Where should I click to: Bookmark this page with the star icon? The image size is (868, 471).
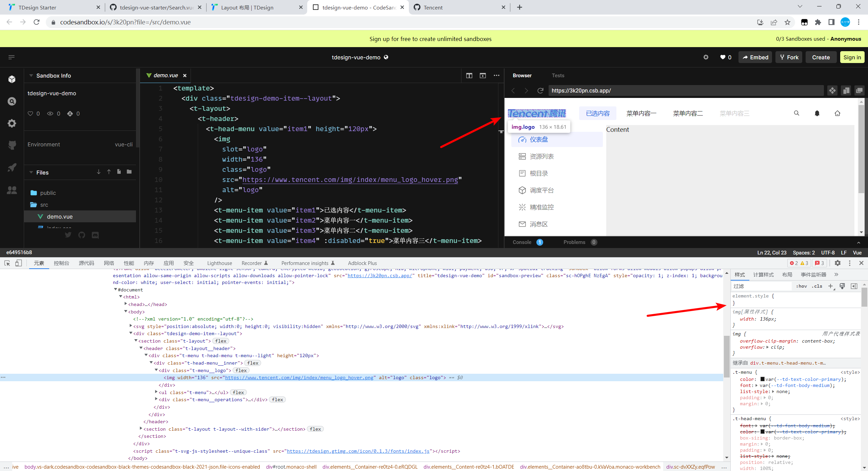[787, 22]
